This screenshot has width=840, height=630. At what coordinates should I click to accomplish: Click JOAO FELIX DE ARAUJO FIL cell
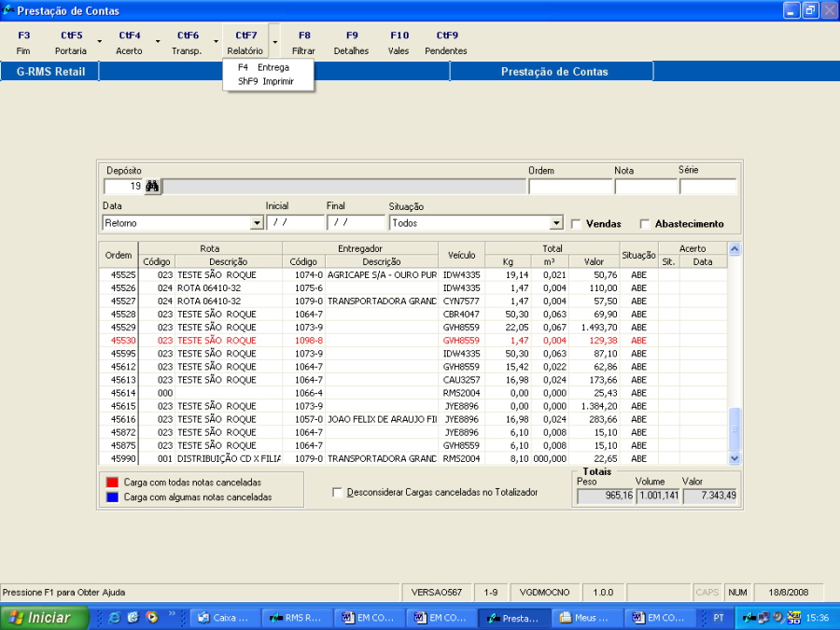click(382, 419)
